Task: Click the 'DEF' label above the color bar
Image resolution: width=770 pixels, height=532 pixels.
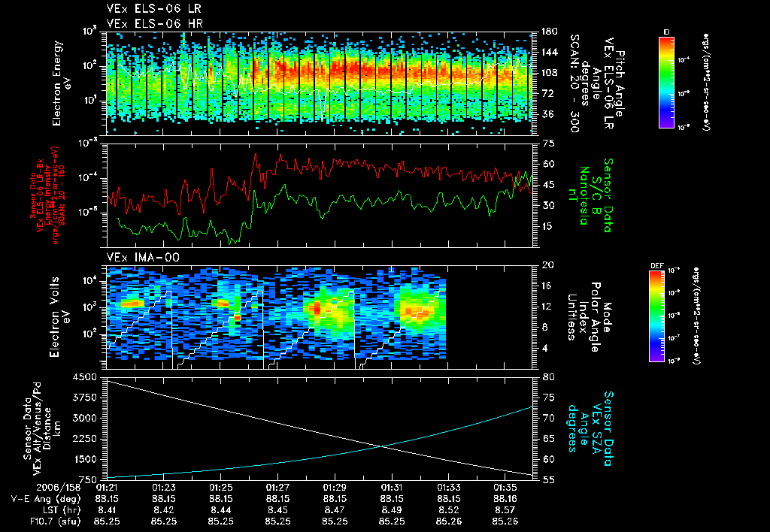Action: pyautogui.click(x=656, y=266)
